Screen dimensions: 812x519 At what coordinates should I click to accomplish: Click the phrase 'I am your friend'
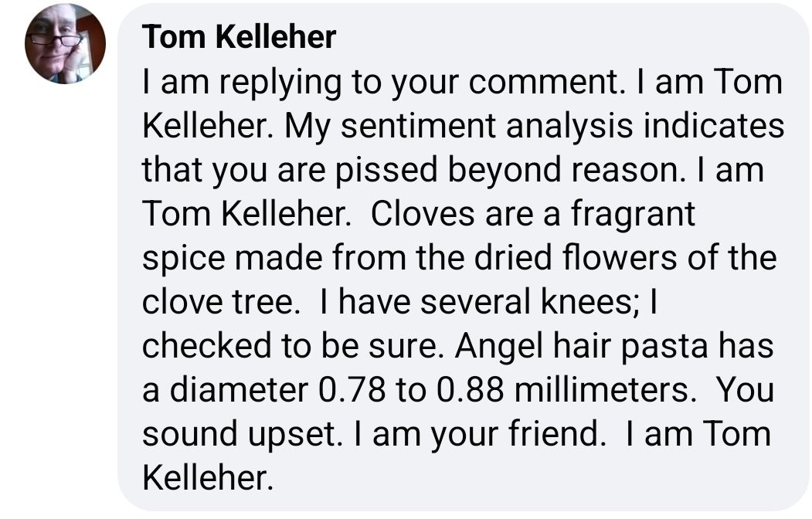(480, 435)
